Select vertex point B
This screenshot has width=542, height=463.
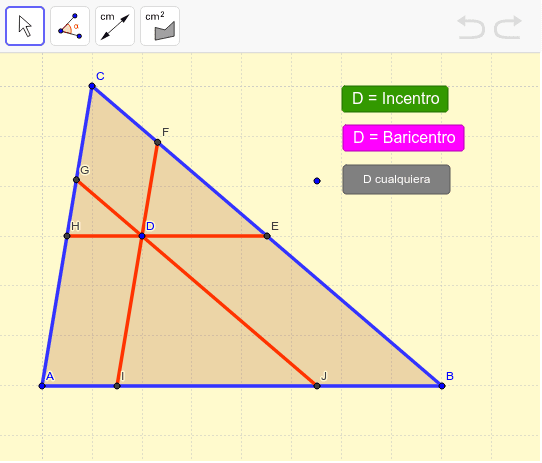click(x=442, y=386)
